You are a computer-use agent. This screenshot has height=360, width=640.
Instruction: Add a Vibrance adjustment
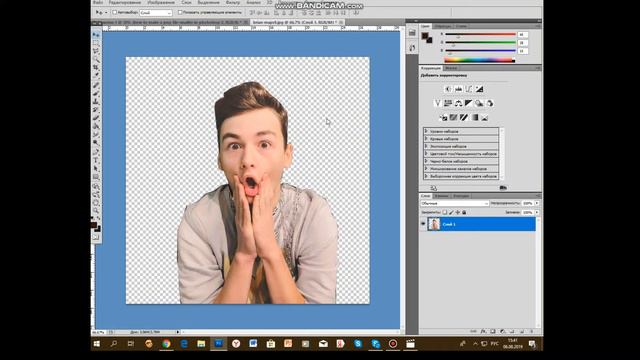click(438, 103)
